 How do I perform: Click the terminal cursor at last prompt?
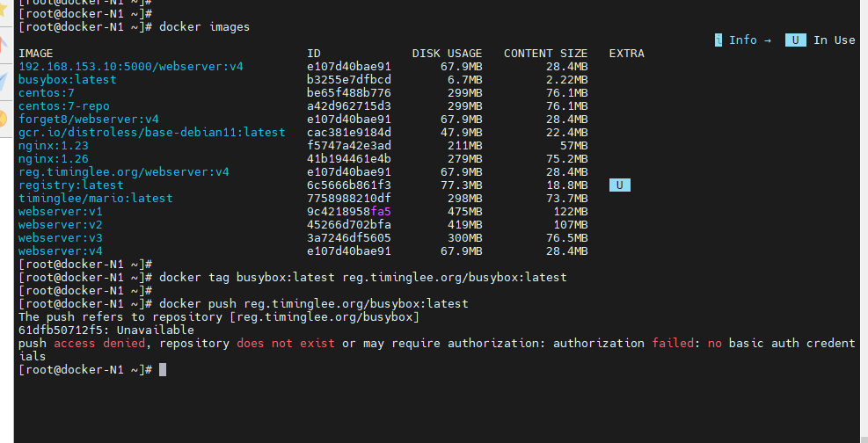point(163,369)
